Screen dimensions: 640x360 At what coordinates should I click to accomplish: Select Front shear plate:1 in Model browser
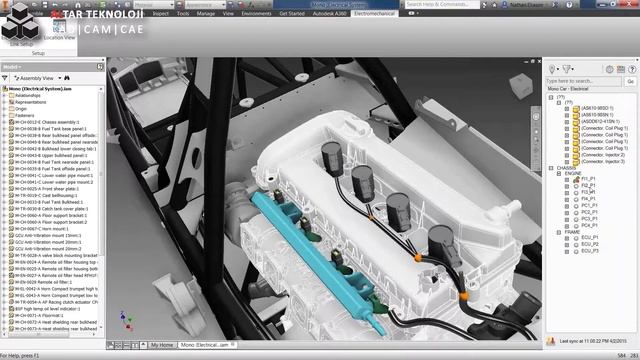point(47,189)
